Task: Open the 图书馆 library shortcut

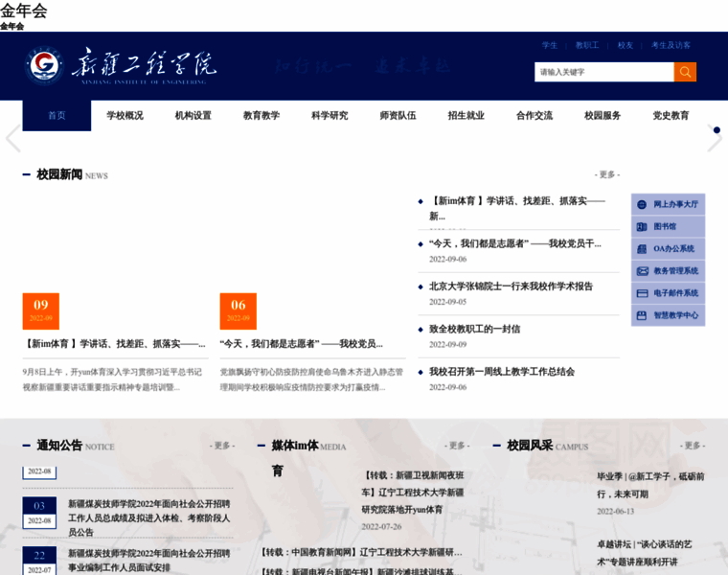Action: [669, 226]
